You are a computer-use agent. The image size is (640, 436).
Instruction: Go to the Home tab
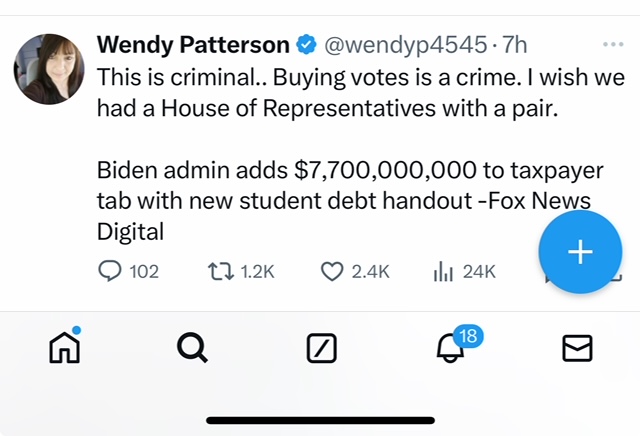(x=64, y=346)
